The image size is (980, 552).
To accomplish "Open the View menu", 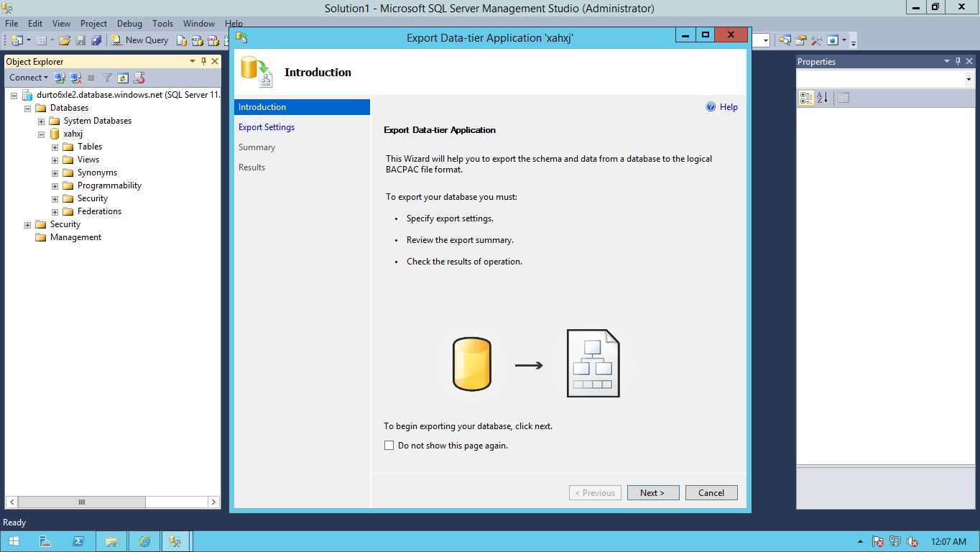I will (x=62, y=24).
